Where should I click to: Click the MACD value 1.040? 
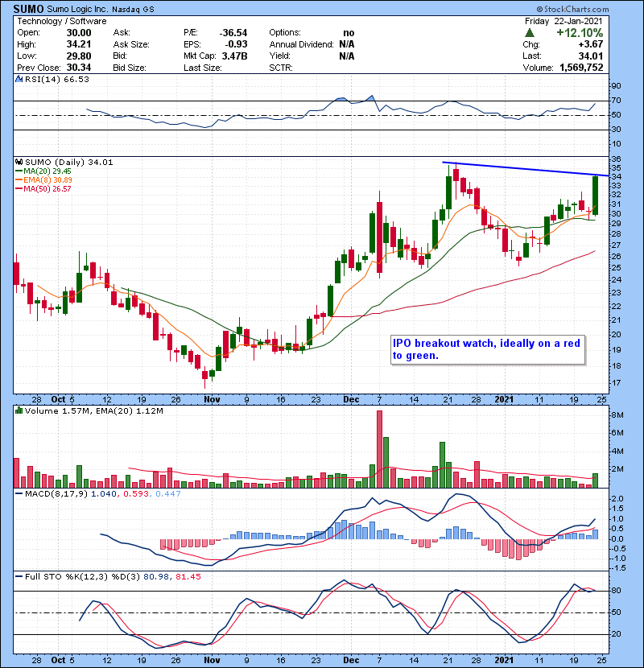104,494
